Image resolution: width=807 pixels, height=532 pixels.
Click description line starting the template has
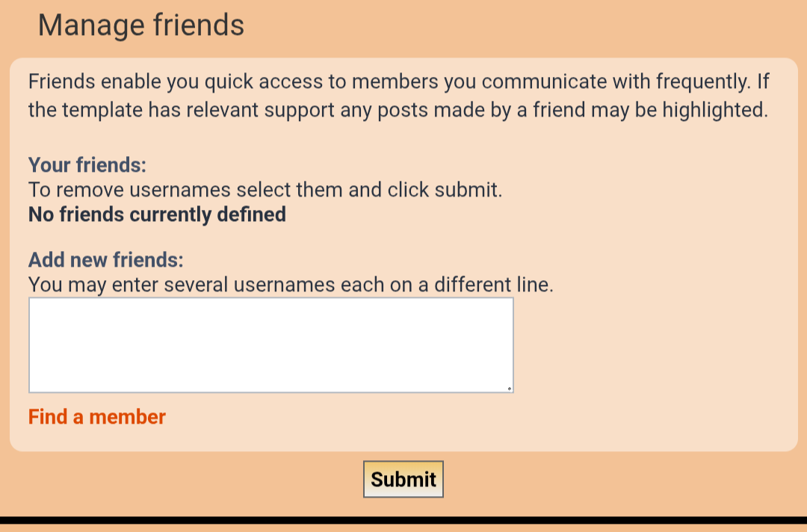pos(398,110)
